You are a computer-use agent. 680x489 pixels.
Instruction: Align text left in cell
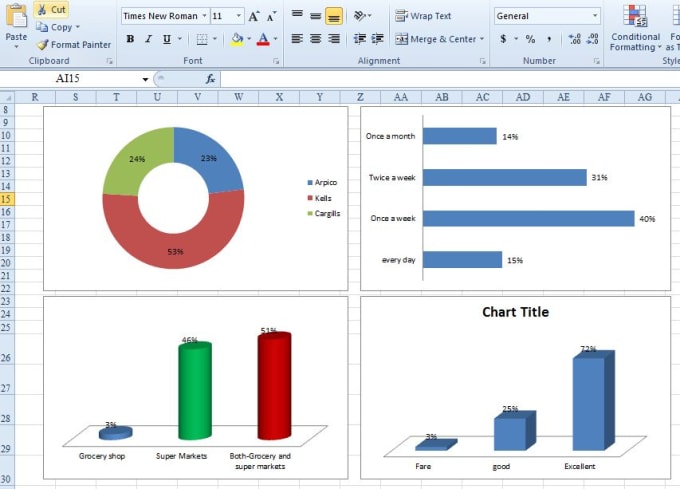click(297, 39)
